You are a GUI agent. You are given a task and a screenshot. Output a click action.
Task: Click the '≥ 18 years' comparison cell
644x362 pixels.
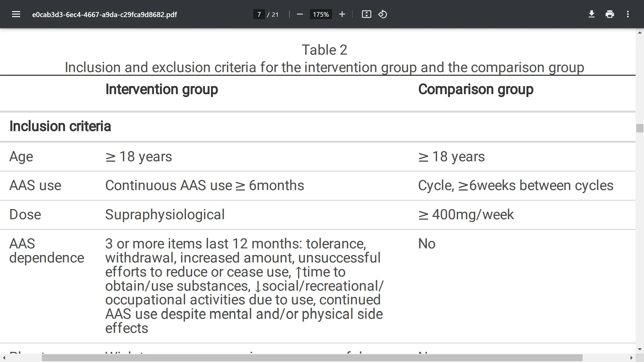(x=451, y=157)
